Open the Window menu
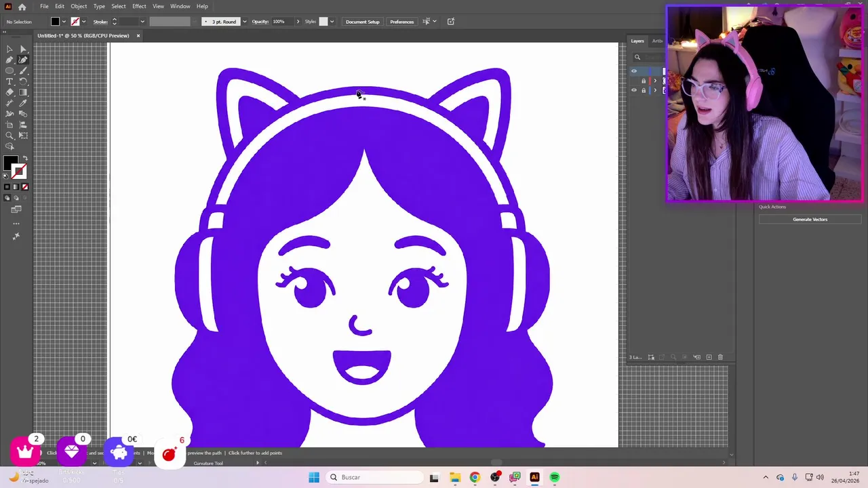The width and height of the screenshot is (868, 488). (180, 6)
